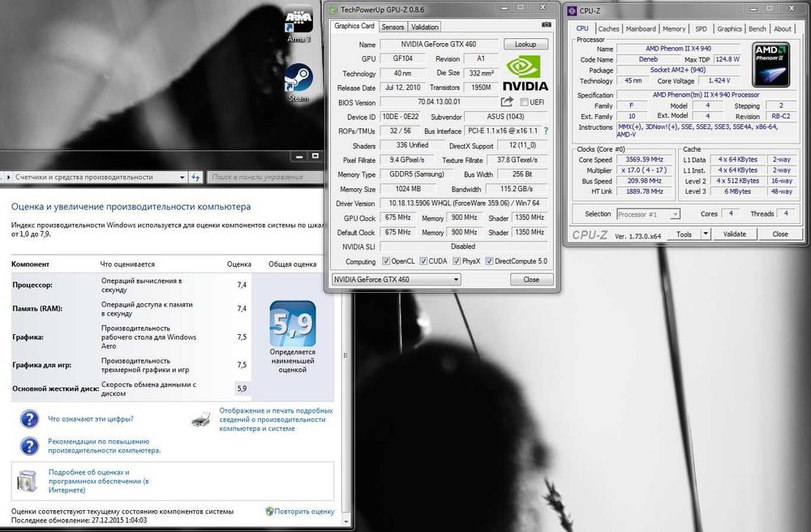Toggle the CUDA checkbox in GPU-Z
Image resolution: width=811 pixels, height=532 pixels.
[x=423, y=261]
